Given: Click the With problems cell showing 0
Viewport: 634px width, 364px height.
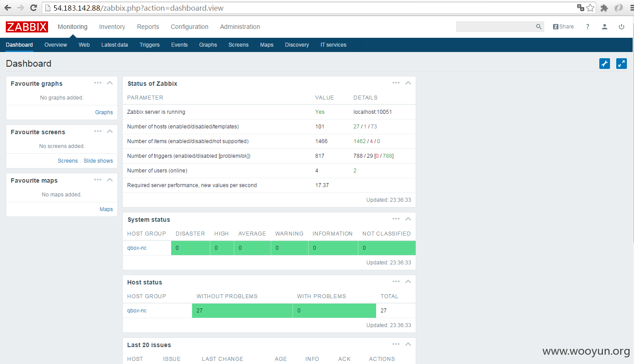Looking at the screenshot, I should (x=334, y=311).
